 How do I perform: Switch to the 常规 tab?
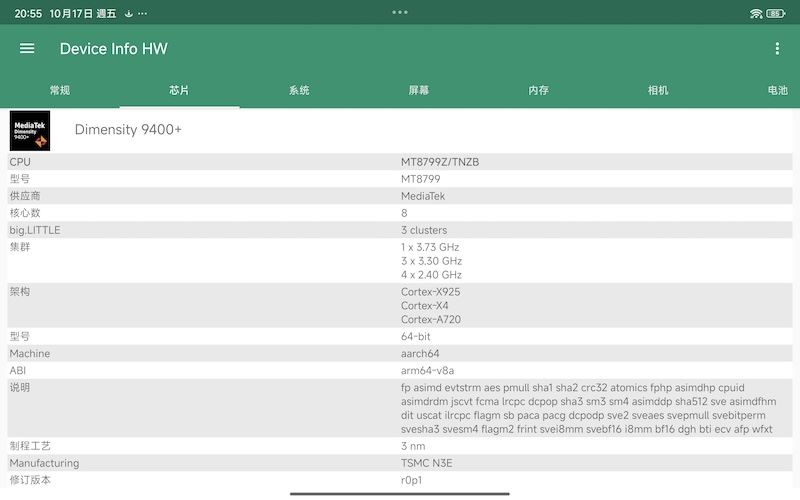[60, 90]
